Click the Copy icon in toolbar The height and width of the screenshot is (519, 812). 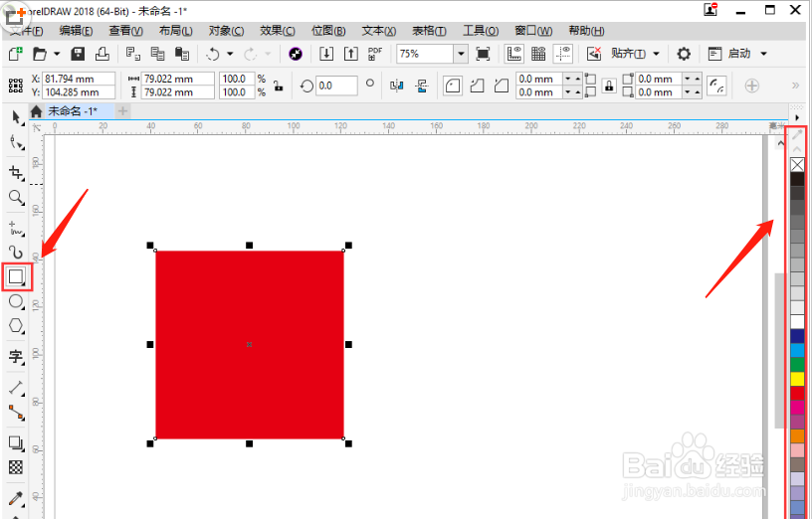pos(157,54)
